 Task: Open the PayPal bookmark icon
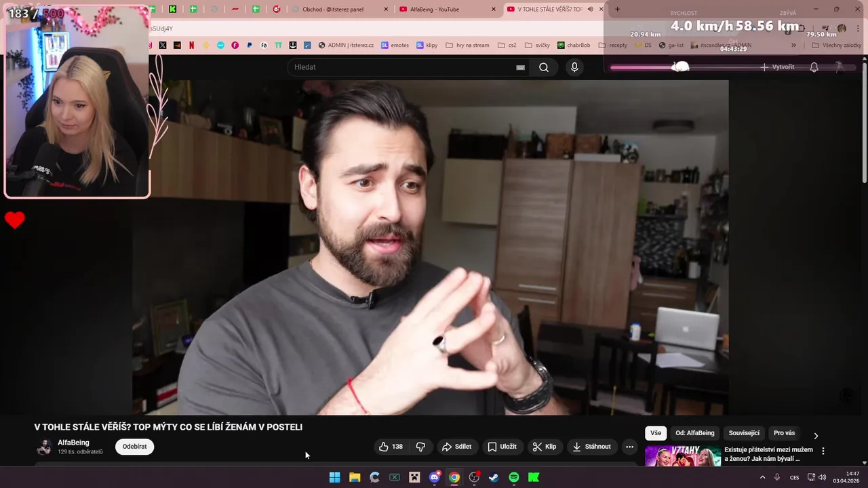tap(250, 45)
